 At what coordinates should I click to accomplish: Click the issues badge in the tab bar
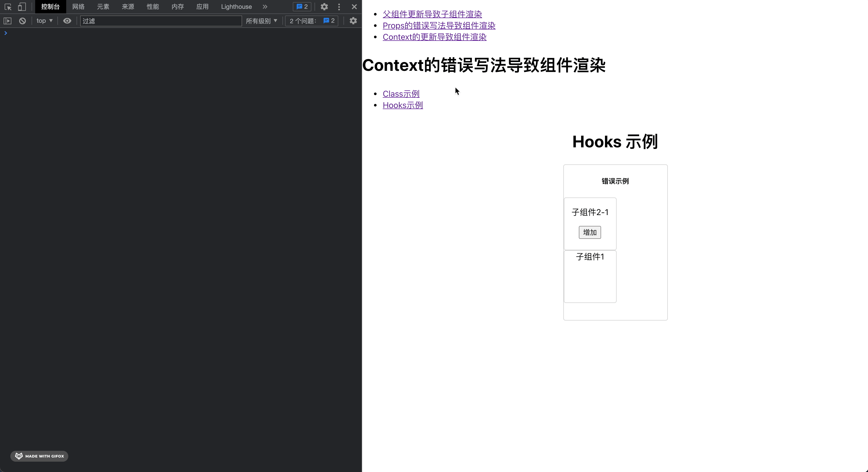coord(302,7)
